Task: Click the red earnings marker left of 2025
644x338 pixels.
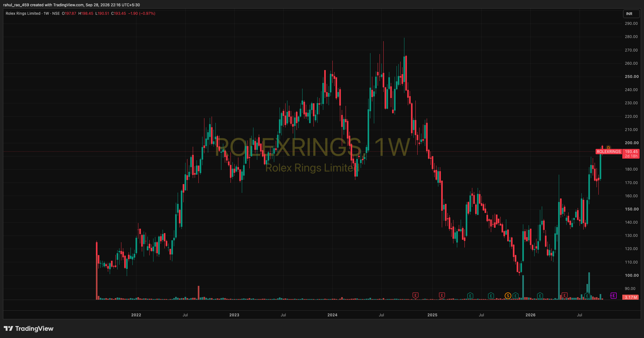Action: pos(415,296)
